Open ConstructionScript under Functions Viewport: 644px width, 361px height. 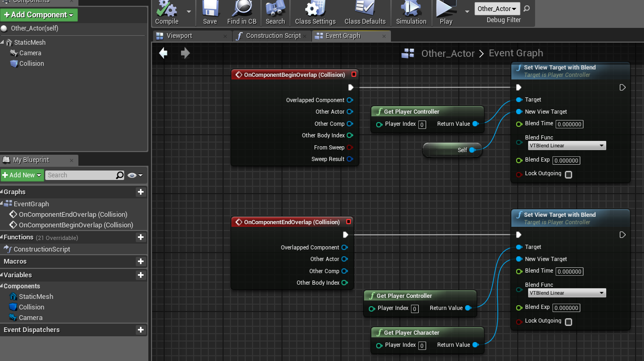pyautogui.click(x=42, y=249)
